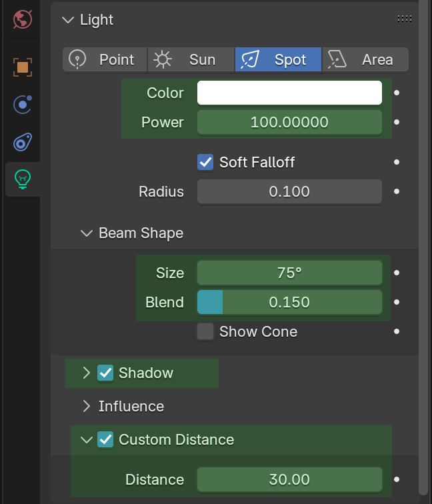This screenshot has height=504, width=432.
Task: Collapse the Beam Shape subpanel
Action: pyautogui.click(x=86, y=233)
